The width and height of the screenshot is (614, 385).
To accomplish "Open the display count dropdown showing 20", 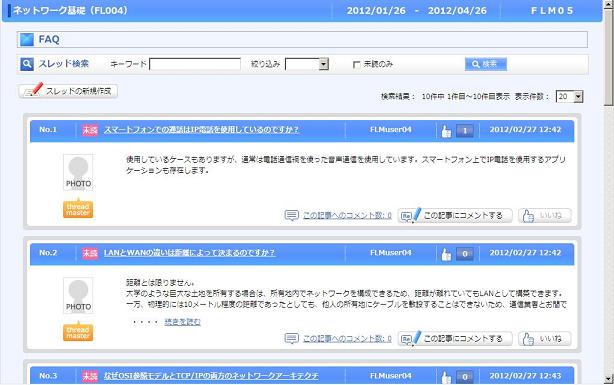I will coord(569,96).
